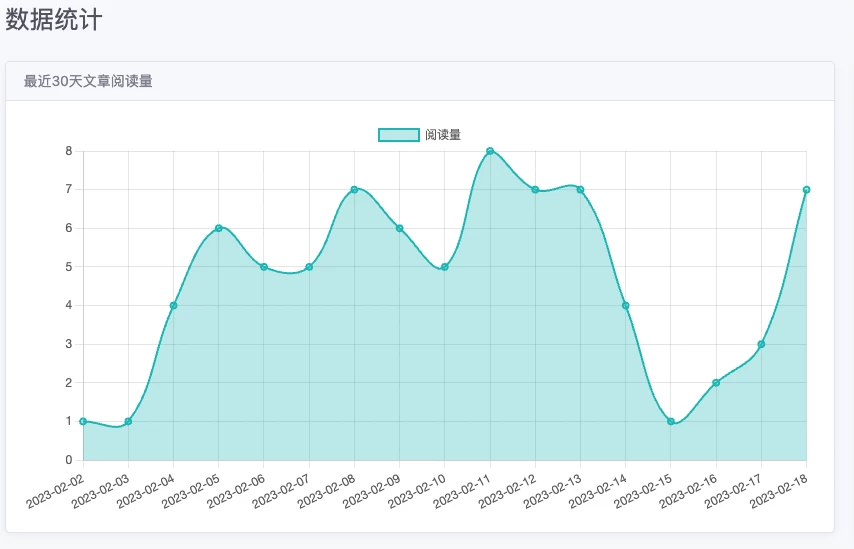Image resolution: width=854 pixels, height=549 pixels.
Task: Click the 数据统计 page heading
Action: [54, 19]
